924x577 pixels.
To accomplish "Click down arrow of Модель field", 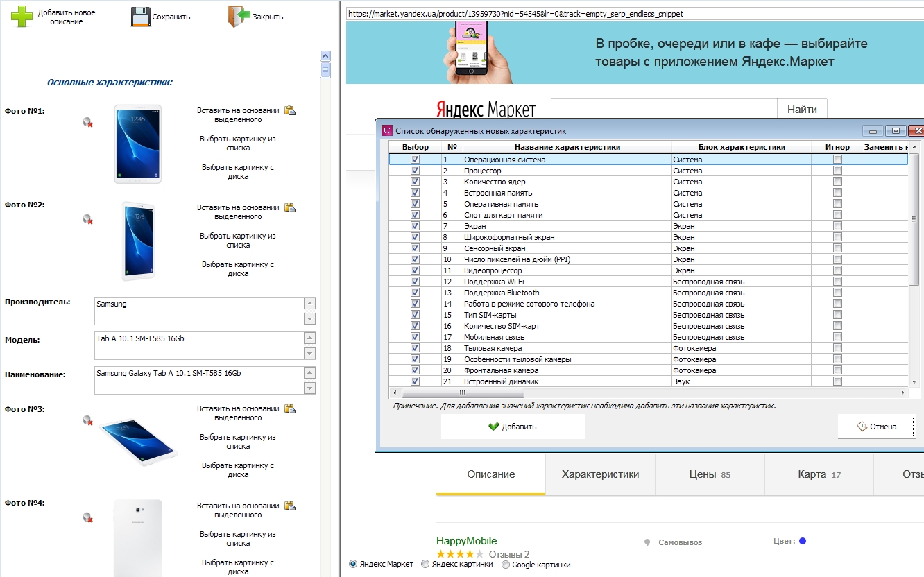I will [x=309, y=353].
